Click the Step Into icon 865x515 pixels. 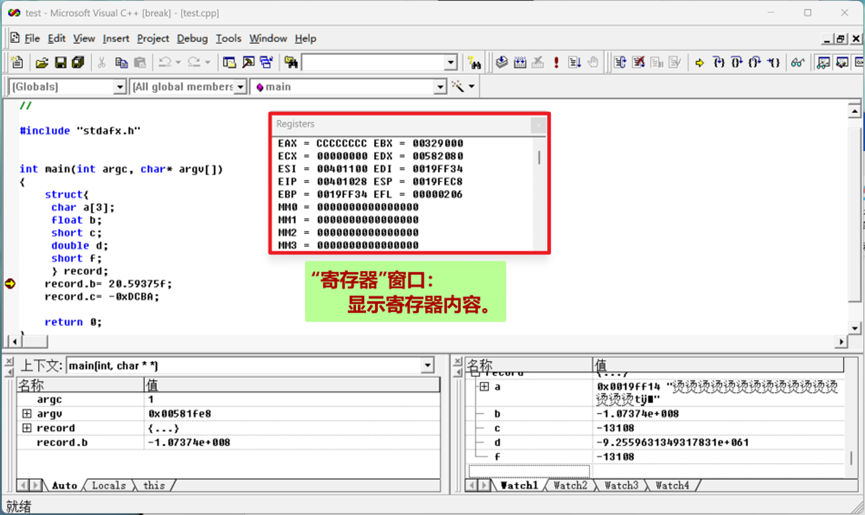tap(718, 62)
